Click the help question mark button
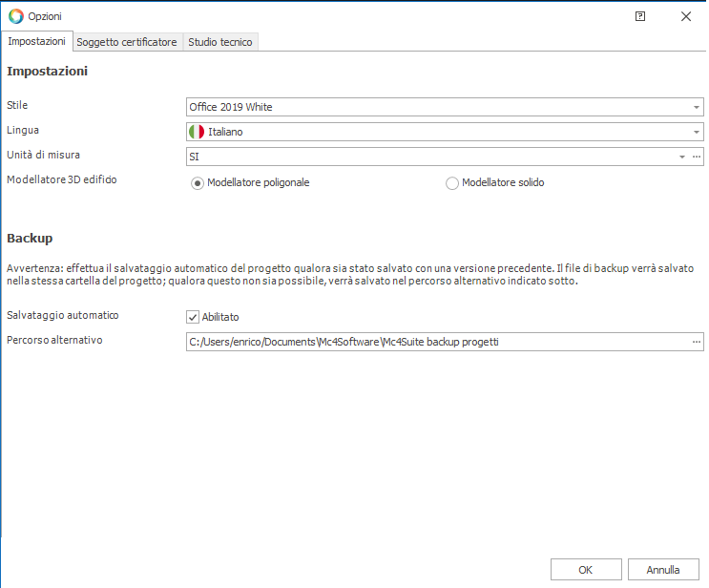 [640, 16]
